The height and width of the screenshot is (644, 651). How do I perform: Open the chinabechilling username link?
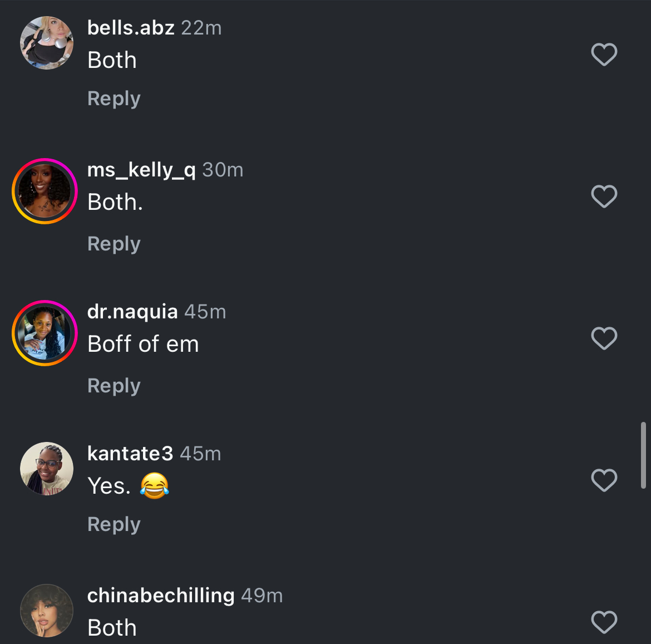161,596
